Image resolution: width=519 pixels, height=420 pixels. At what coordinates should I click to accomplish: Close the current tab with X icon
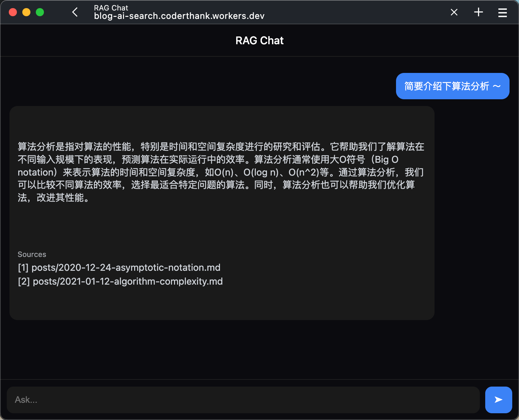(454, 12)
